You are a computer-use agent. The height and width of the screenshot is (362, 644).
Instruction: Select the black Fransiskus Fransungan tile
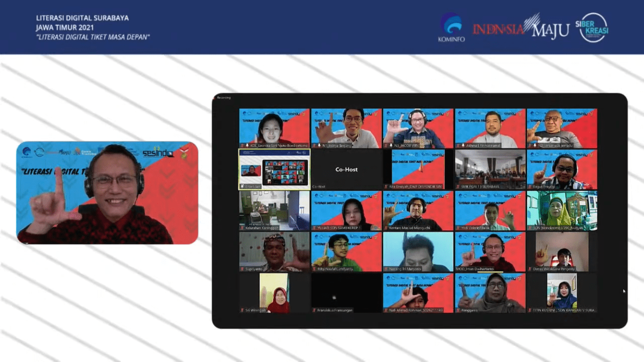click(346, 293)
